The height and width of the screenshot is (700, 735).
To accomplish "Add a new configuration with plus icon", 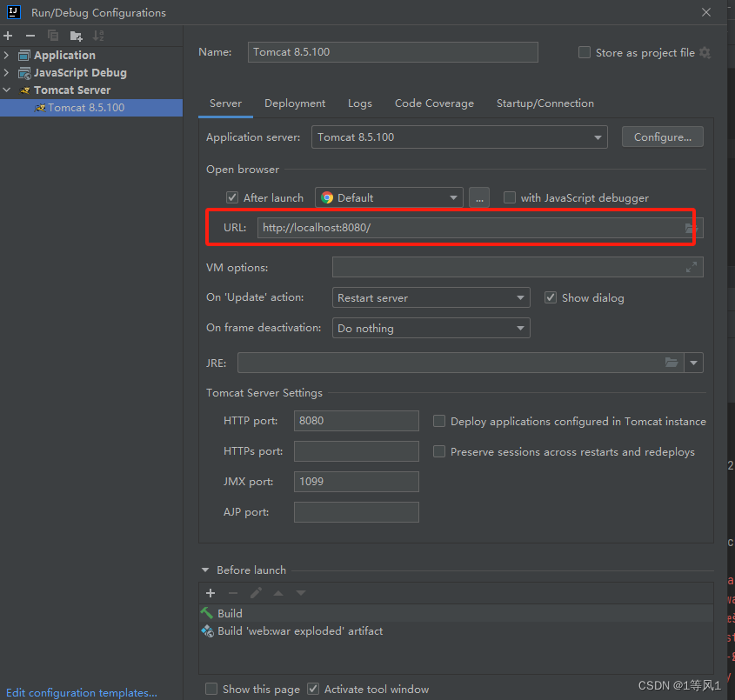I will point(8,36).
